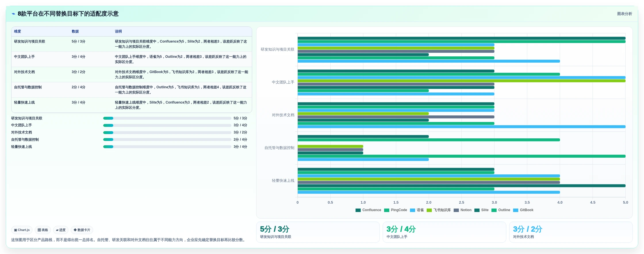
Task: Click the 5.0 tick on the chart x-axis
Action: 626,203
